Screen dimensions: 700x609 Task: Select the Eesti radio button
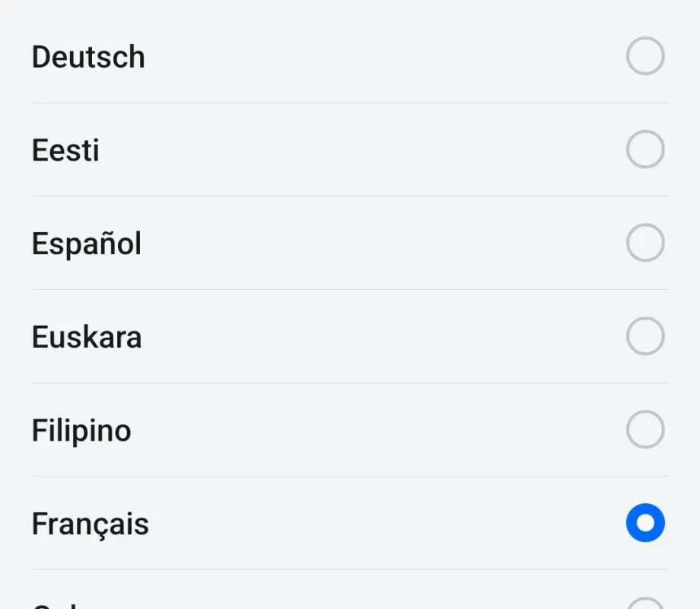(645, 149)
